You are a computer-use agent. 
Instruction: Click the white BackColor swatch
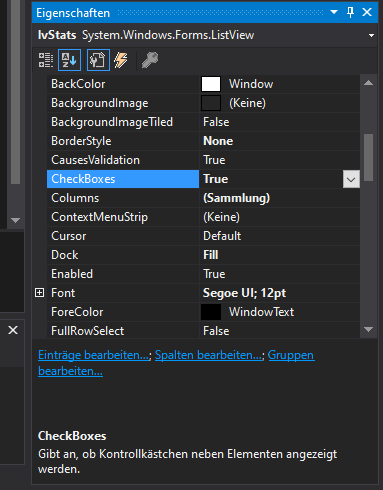pos(211,84)
